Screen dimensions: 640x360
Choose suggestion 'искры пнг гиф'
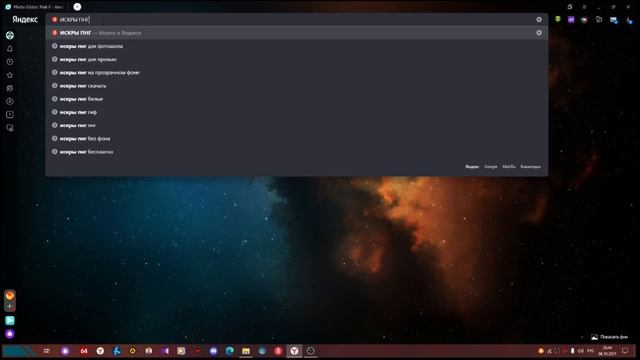coord(297,112)
